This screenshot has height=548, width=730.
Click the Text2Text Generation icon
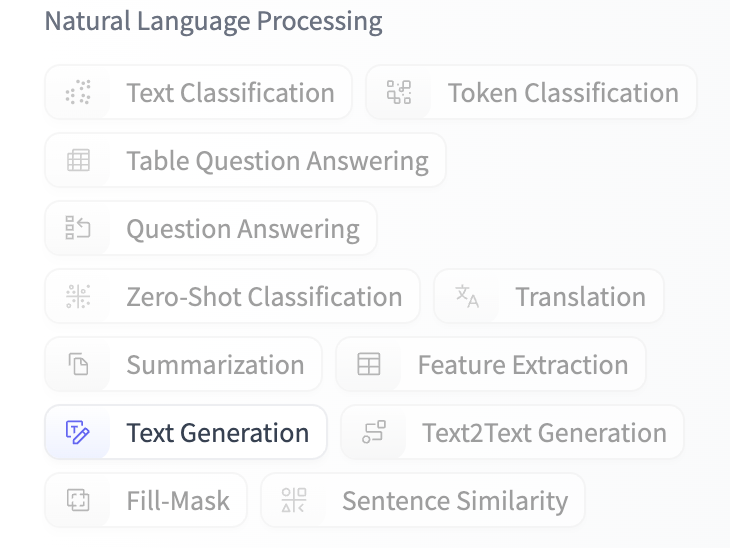click(x=374, y=433)
